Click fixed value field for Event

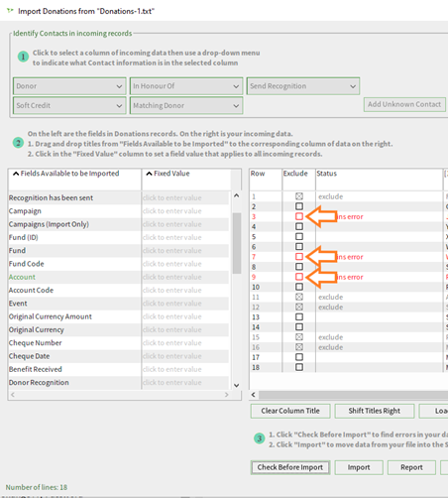(x=185, y=304)
